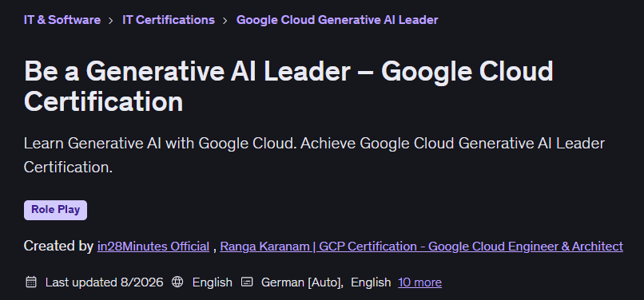The image size is (644, 300).
Task: Click the Role Play badge
Action: click(55, 210)
